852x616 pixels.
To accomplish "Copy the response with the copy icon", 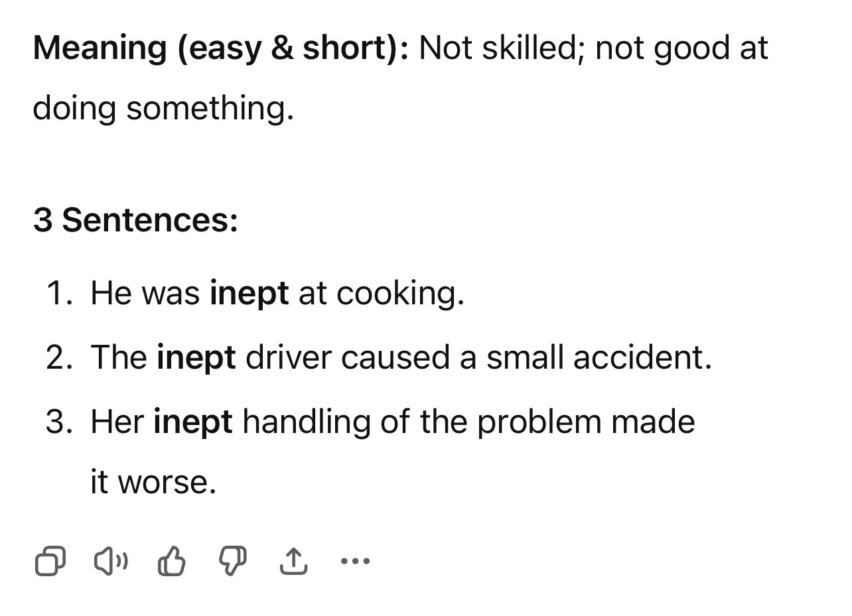I will tap(50, 562).
